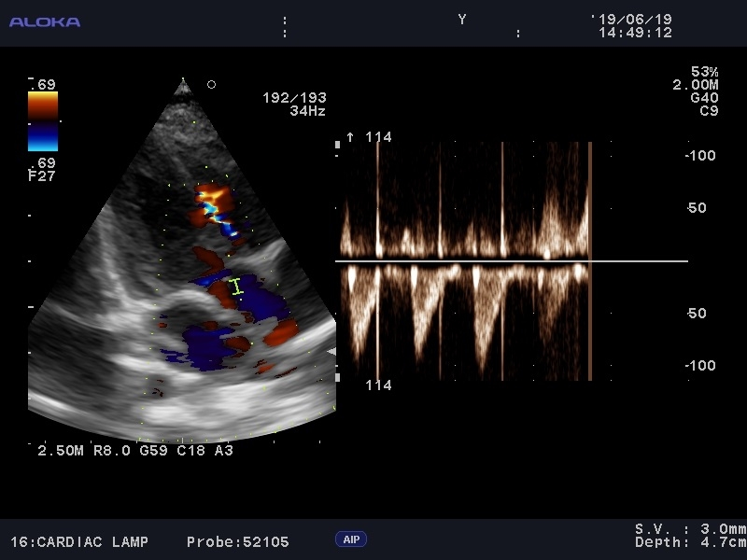Click the '2.00M' Doppler frequency
The width and height of the screenshot is (747, 560).
695,85
